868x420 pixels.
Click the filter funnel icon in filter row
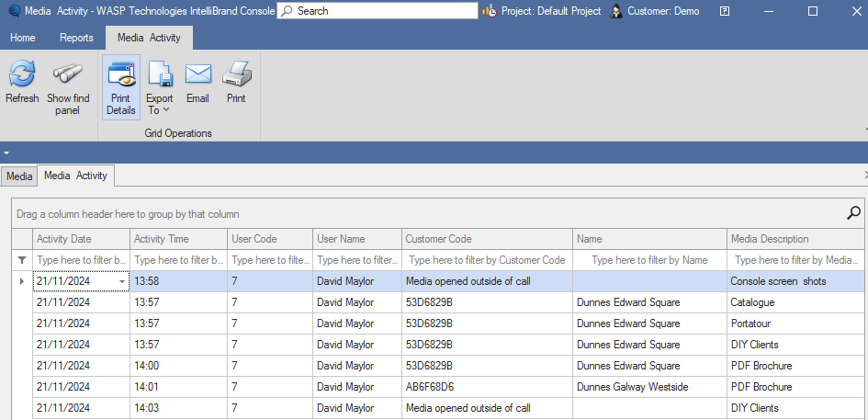click(22, 260)
